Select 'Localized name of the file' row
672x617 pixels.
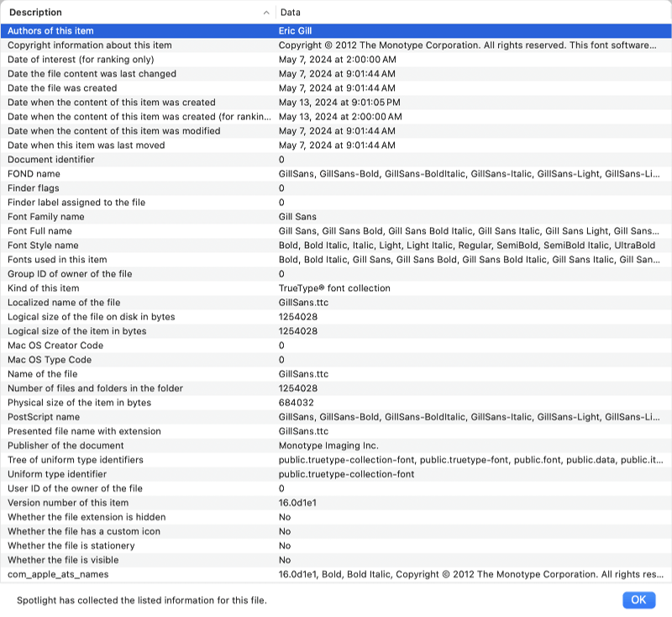[336, 303]
